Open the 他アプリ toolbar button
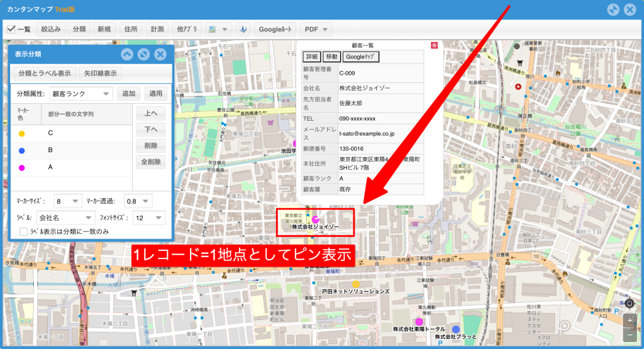The width and height of the screenshot is (644, 349). [187, 29]
